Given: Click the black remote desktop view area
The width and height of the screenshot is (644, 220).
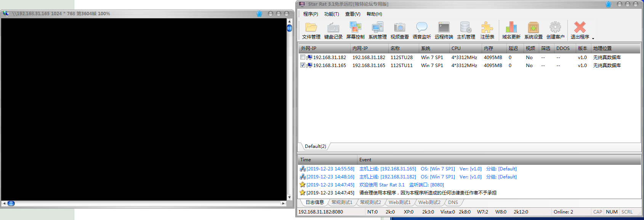Looking at the screenshot, I should pos(144,109).
